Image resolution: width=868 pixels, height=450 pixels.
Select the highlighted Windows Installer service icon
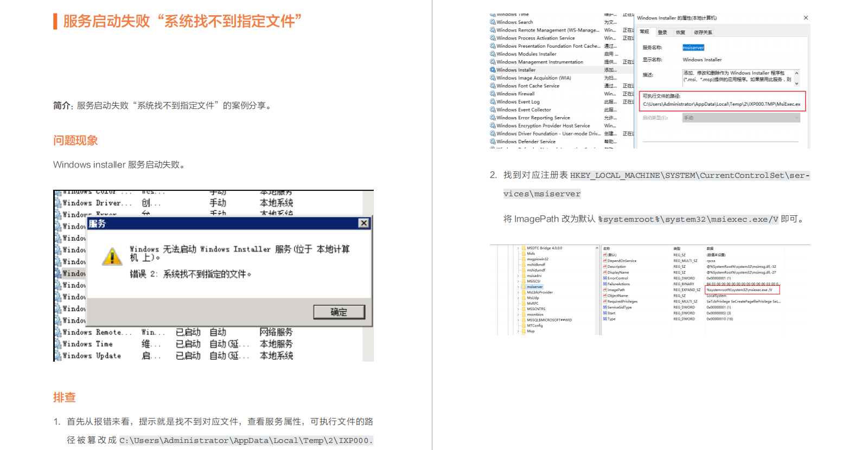click(493, 70)
